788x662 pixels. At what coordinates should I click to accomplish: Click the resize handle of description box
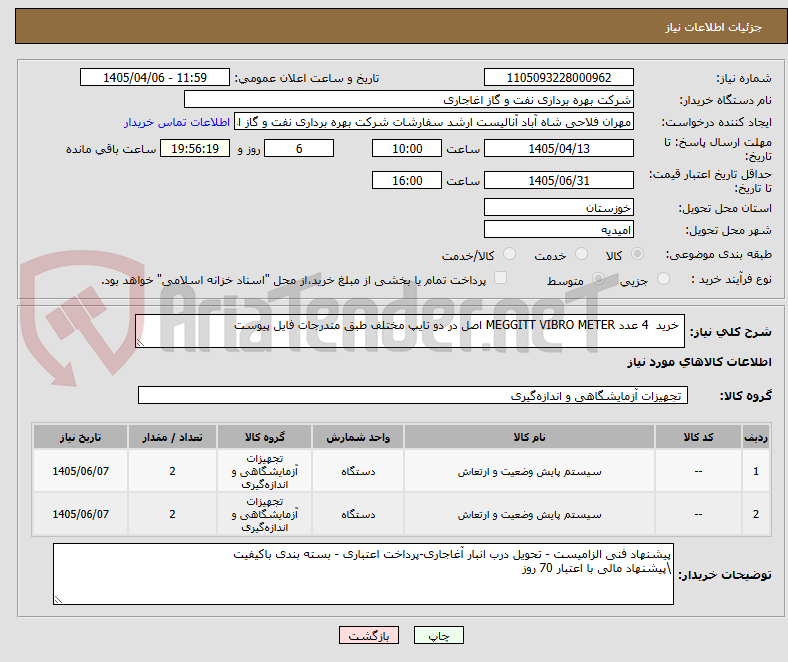(x=140, y=343)
